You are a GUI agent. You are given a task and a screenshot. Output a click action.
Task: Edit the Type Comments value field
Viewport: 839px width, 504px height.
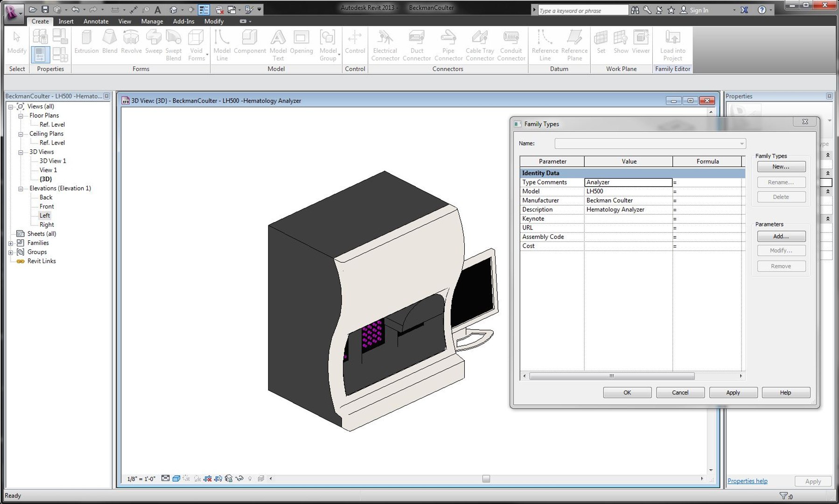[x=628, y=182]
